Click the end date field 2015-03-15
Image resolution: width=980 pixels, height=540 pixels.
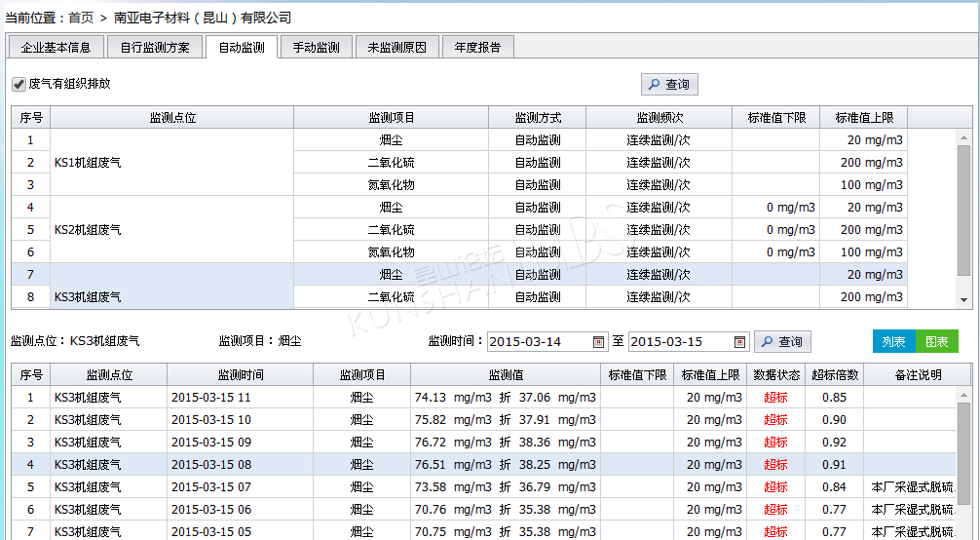pos(680,342)
